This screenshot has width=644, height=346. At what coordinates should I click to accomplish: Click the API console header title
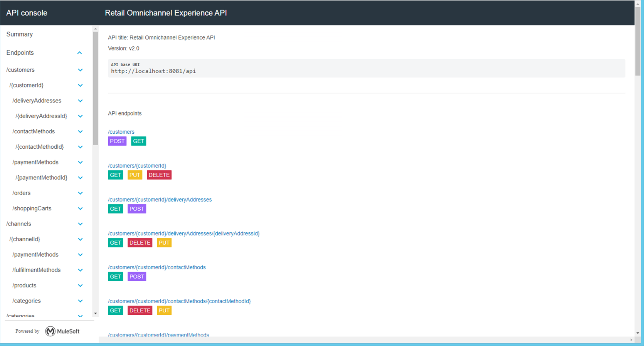pos(27,13)
